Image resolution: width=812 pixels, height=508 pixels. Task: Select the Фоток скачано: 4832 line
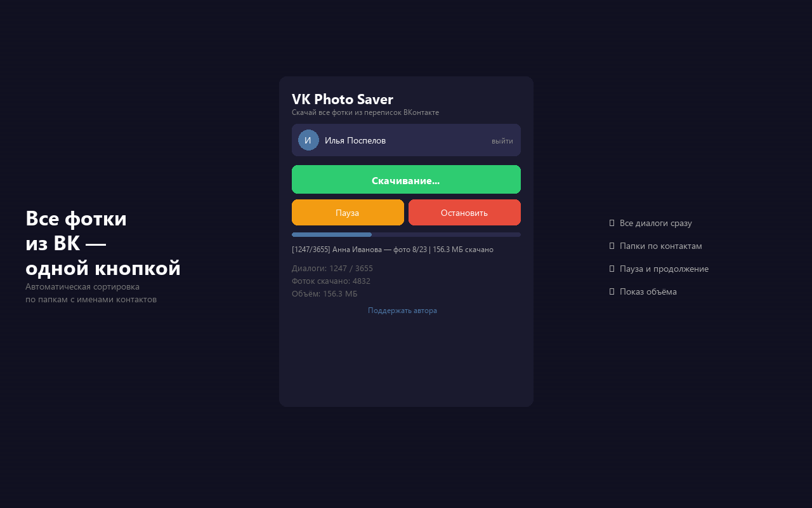(331, 281)
